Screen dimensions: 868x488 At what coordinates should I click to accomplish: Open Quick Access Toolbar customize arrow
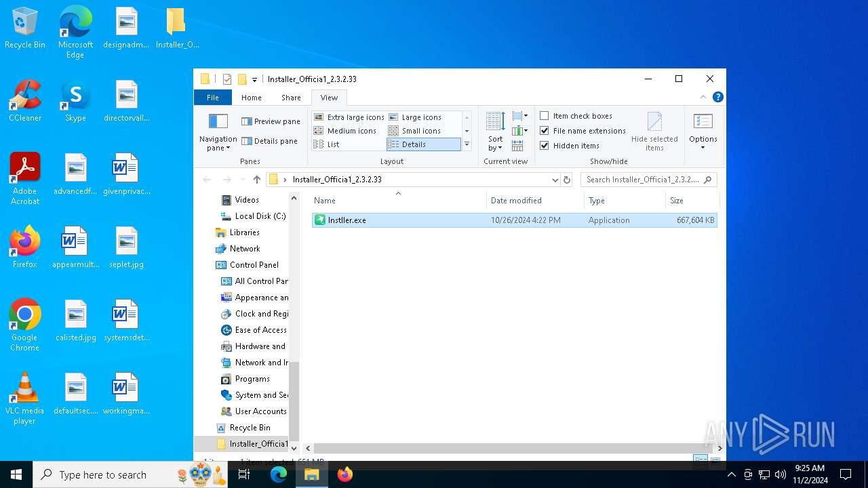pos(255,79)
